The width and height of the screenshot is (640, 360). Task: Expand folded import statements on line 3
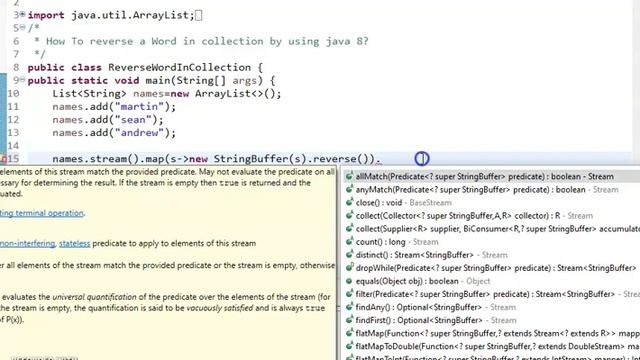[23, 15]
